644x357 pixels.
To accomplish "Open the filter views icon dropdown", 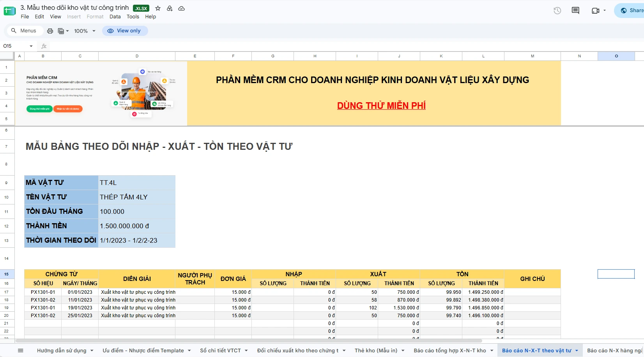I will coord(63,31).
